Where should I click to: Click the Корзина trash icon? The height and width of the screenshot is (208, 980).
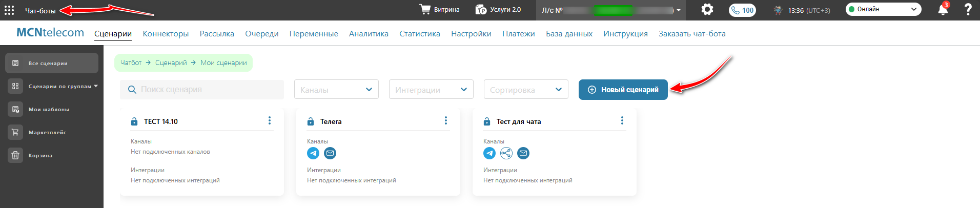15,155
